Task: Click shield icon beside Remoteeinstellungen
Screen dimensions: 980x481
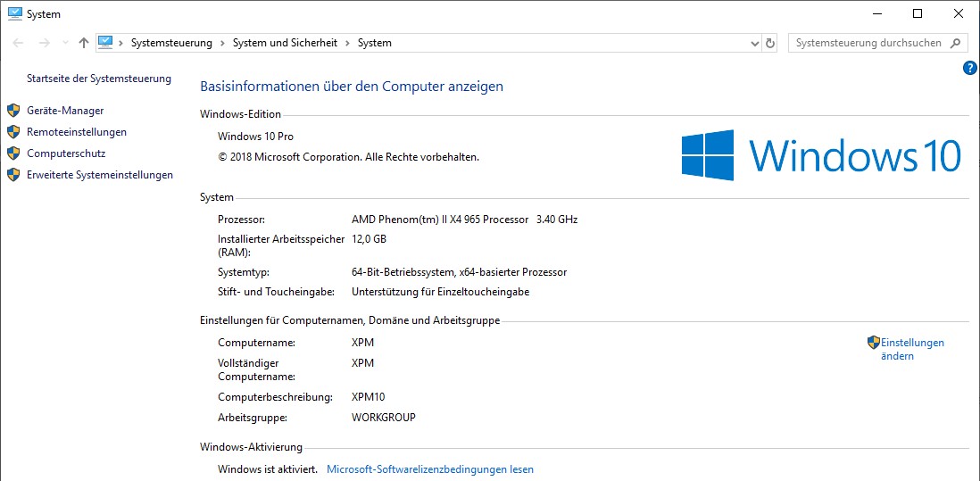Action: click(13, 132)
